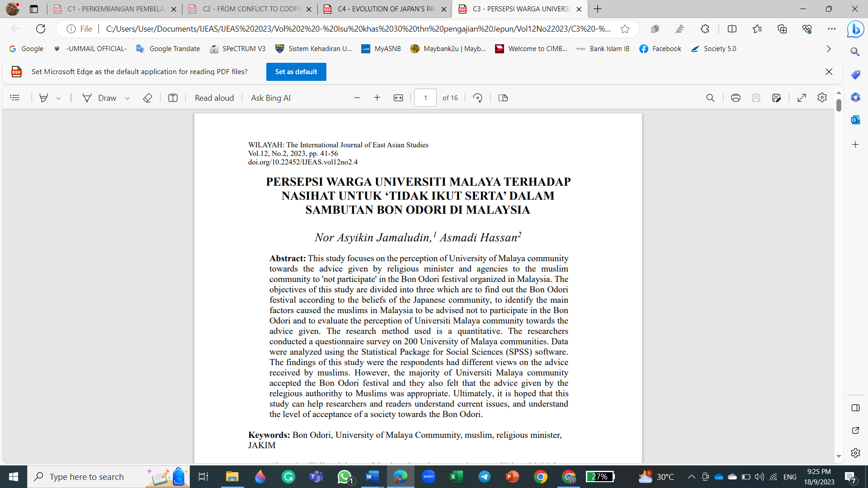Select the Erase tool
This screenshot has width=868, height=488.
147,98
